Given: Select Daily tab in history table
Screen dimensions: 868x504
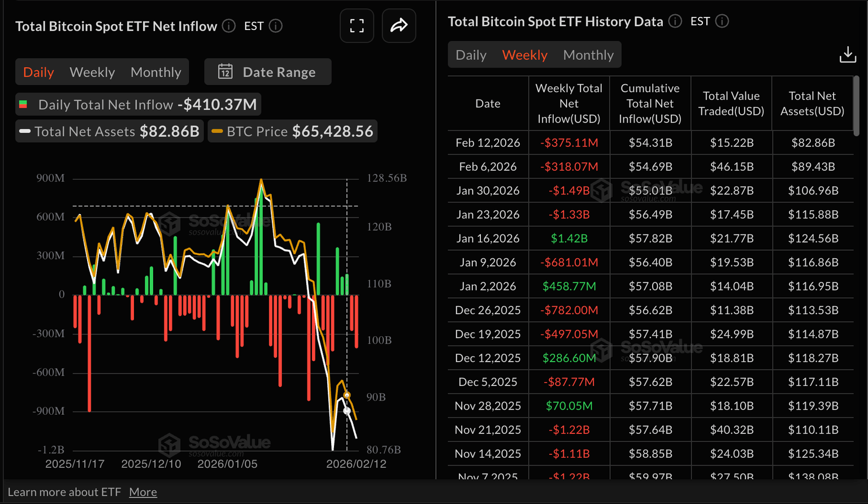Looking at the screenshot, I should 471,55.
